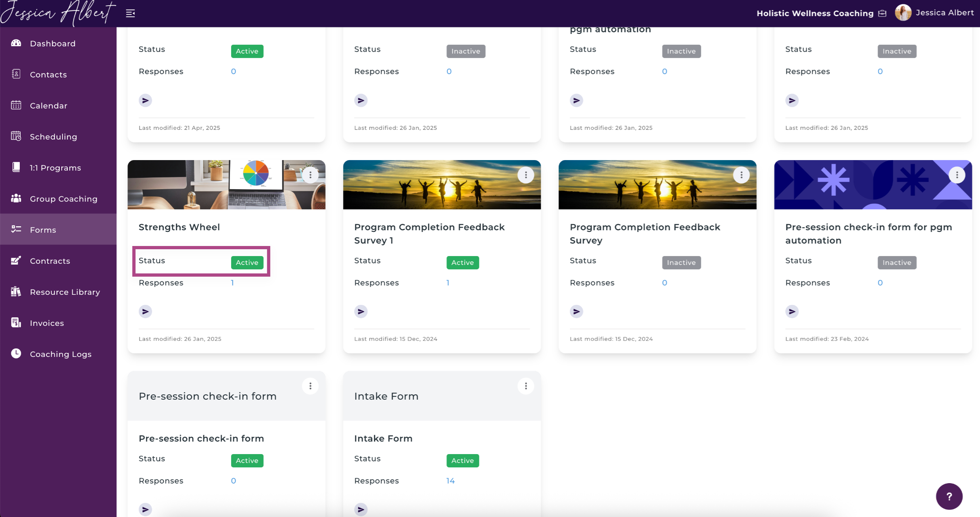Click Active badge on Program Completion Feedback Survey 1
This screenshot has width=980, height=517.
pyautogui.click(x=463, y=263)
